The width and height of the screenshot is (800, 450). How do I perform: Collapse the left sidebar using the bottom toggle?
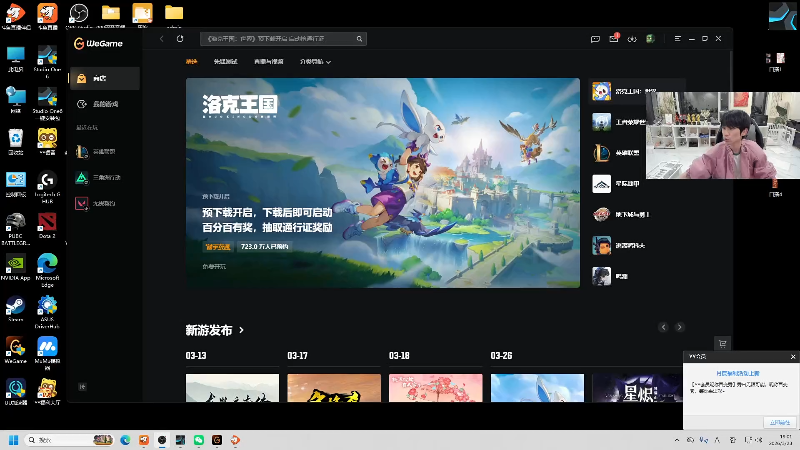(82, 387)
